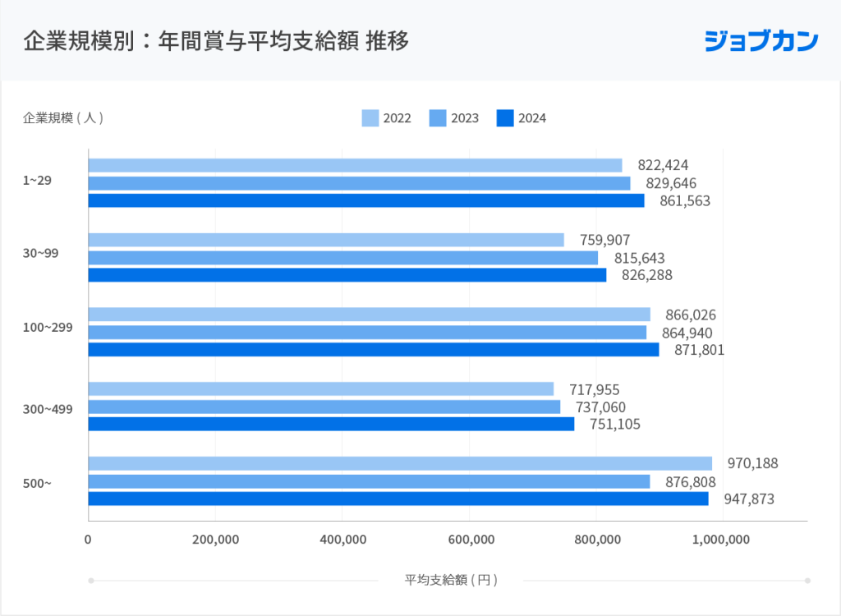This screenshot has height=616, width=841.
Task: Click the 1,000,000 axis tick label
Action: point(721,540)
